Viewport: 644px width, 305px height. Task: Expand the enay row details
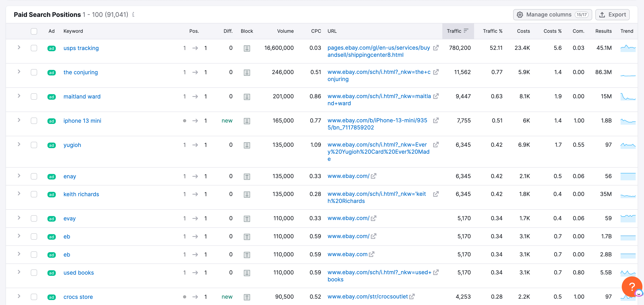pyautogui.click(x=19, y=176)
